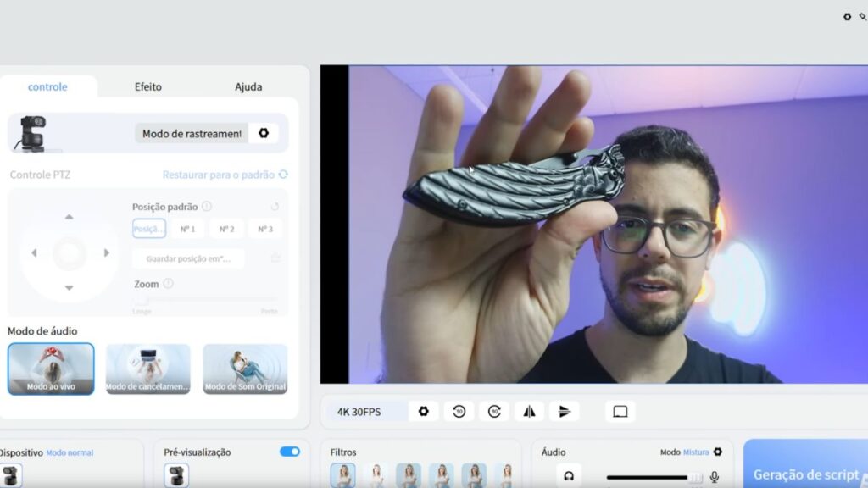Image resolution: width=868 pixels, height=488 pixels.
Task: Select the first filter thumbnail under Filtros
Action: click(x=342, y=475)
